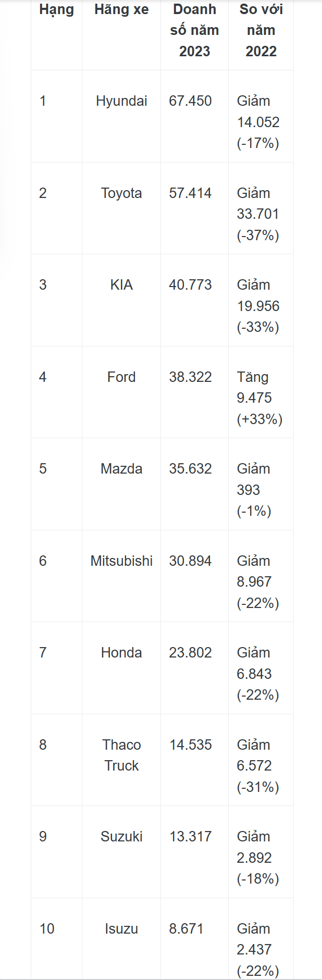This screenshot has height=980, width=322.
Task: Click the "So với năm 2022" header
Action: [x=261, y=30]
